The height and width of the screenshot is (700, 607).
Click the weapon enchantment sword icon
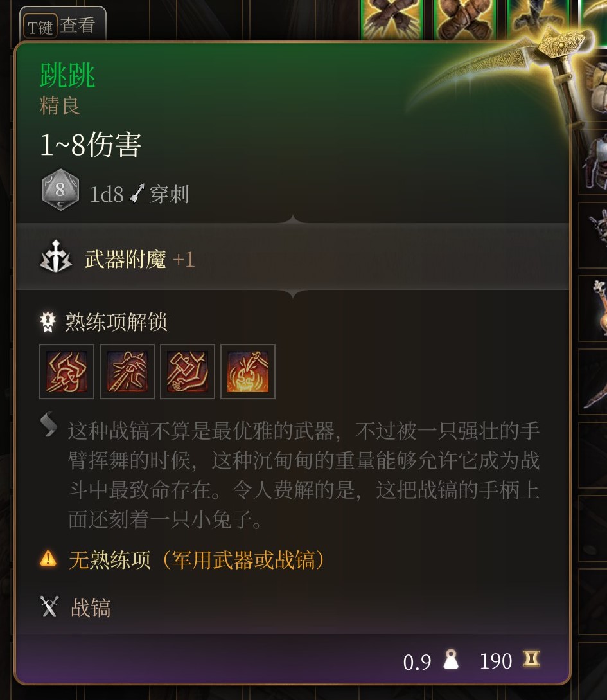click(x=56, y=256)
